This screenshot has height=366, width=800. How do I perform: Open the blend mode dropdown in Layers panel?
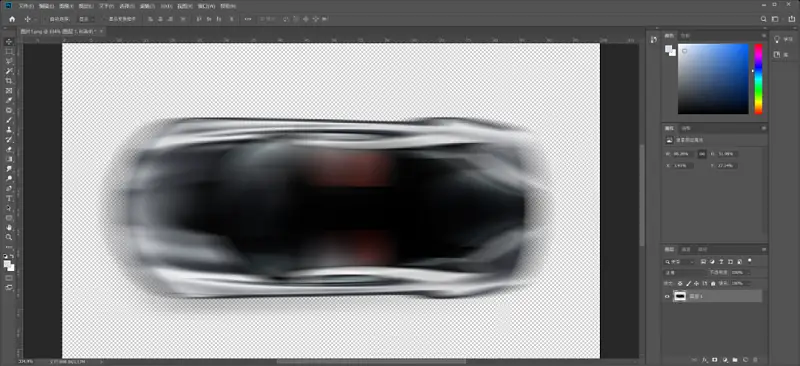click(x=685, y=273)
